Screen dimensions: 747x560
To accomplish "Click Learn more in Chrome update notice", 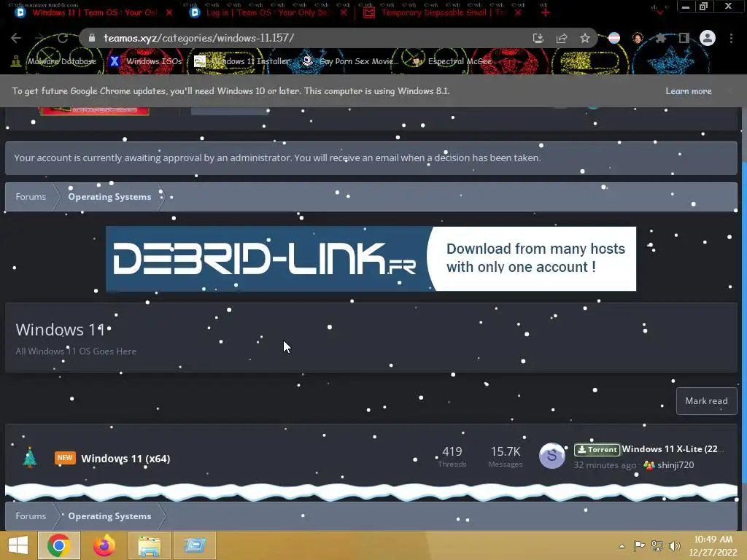I will (689, 91).
